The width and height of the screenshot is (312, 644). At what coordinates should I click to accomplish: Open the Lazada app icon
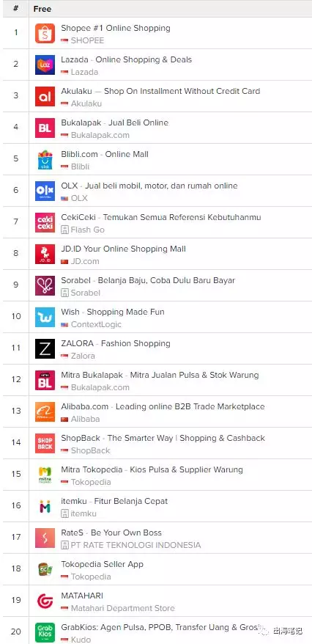pyautogui.click(x=45, y=65)
